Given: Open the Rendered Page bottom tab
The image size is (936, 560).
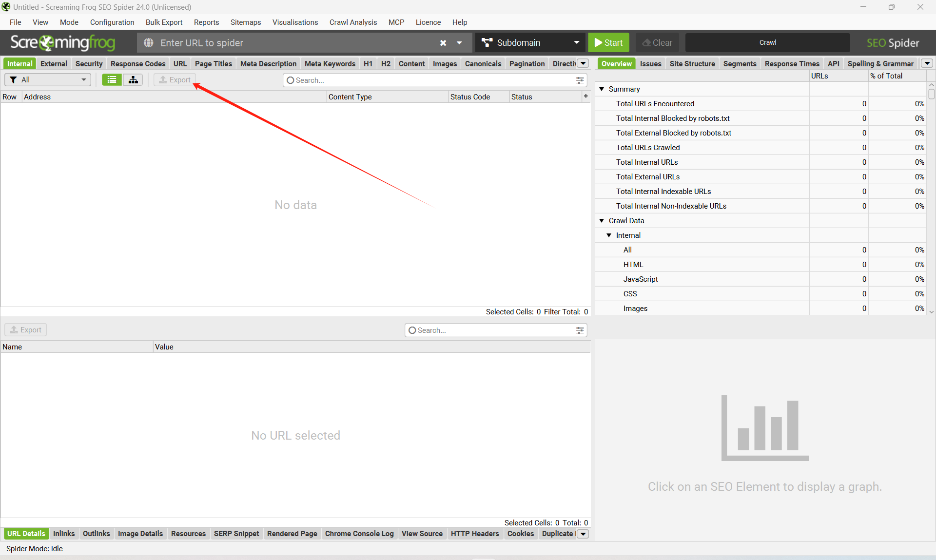Looking at the screenshot, I should point(292,534).
